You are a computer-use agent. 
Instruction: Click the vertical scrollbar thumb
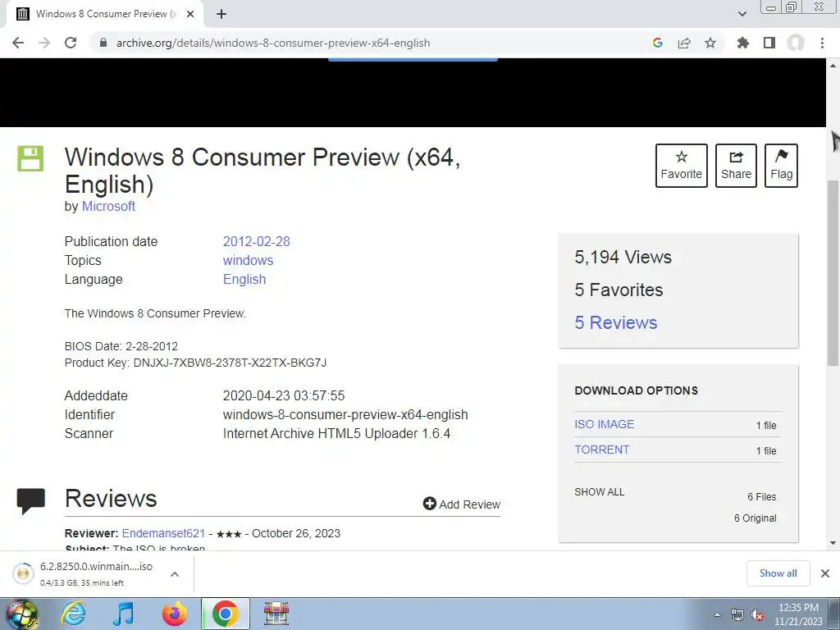(x=833, y=273)
